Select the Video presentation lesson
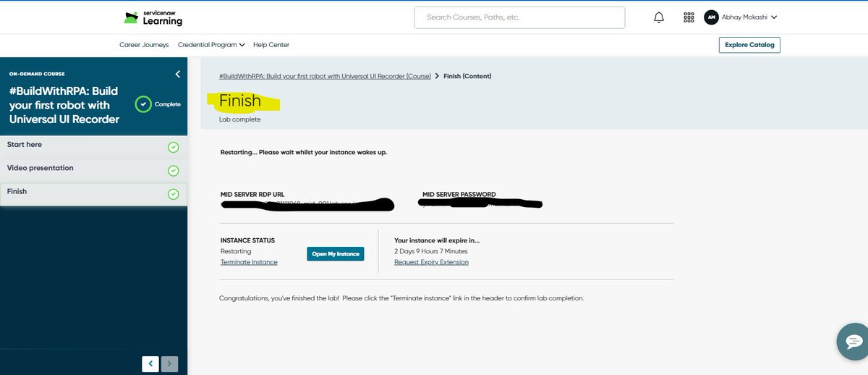The width and height of the screenshot is (868, 375). click(x=93, y=171)
